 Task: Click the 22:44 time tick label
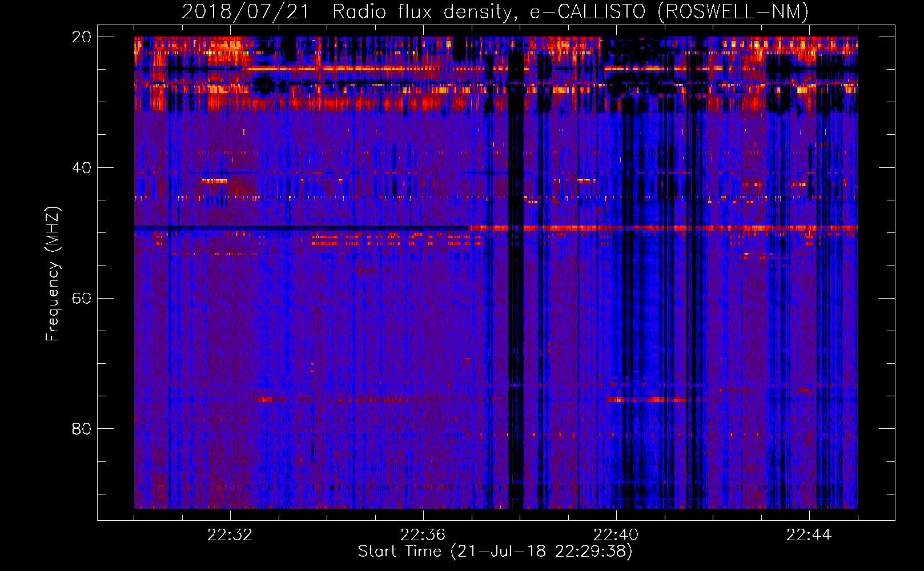click(809, 535)
